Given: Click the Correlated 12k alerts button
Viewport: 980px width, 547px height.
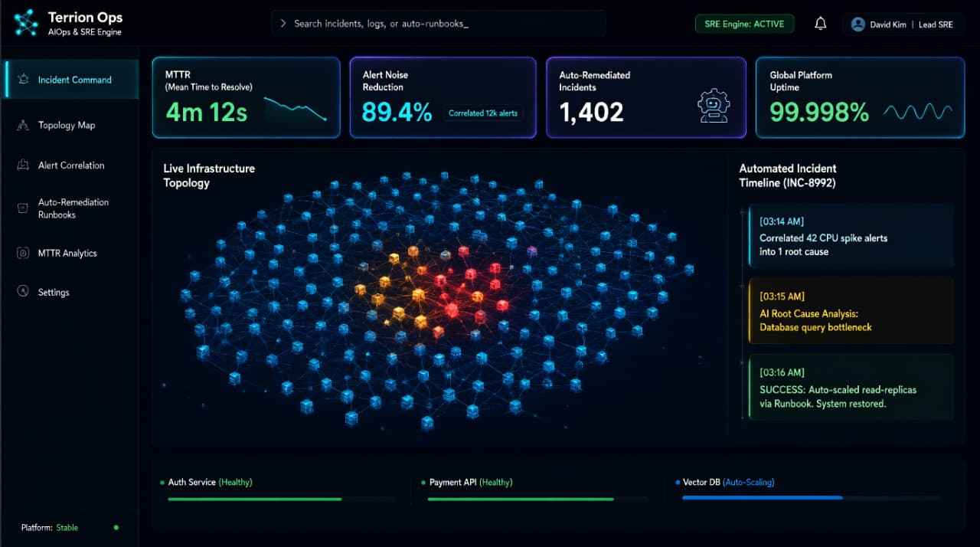Looking at the screenshot, I should pos(483,113).
